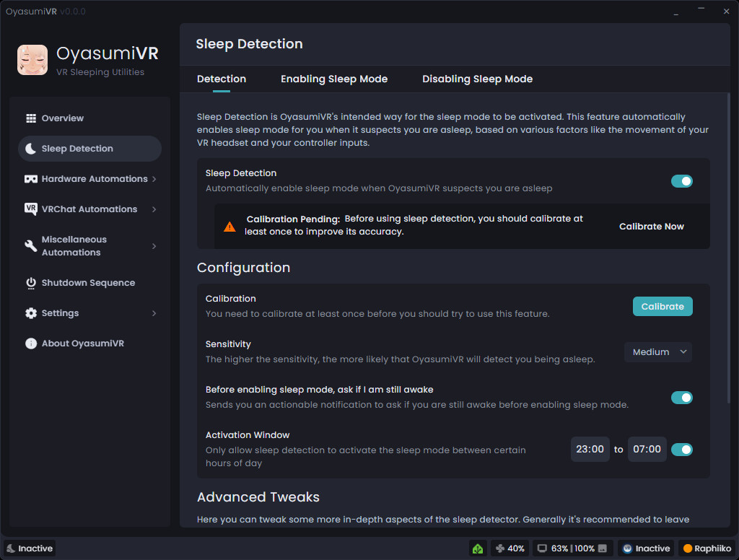This screenshot has height=560, width=739.
Task: Open Overview in the sidebar
Action: 89,118
